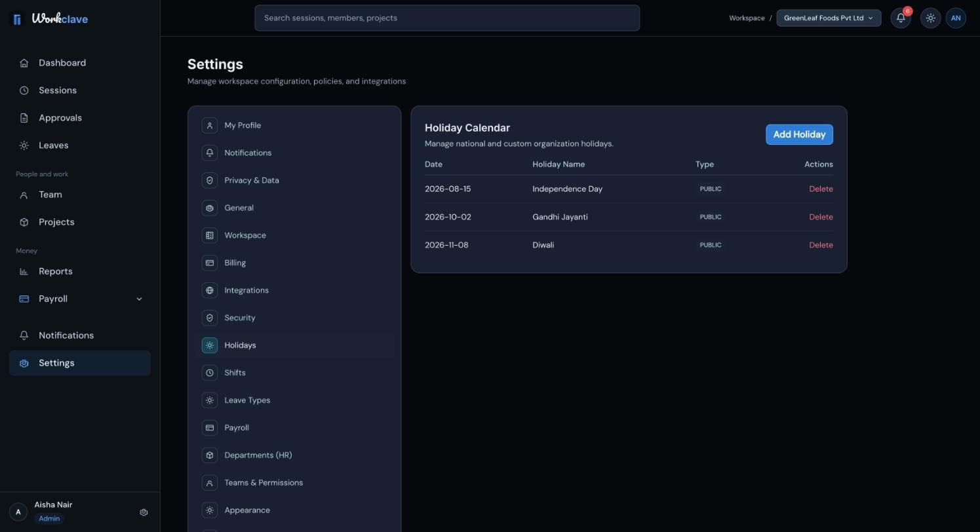Click the Workspace breadcrumb link
Viewport: 980px width, 532px height.
747,18
